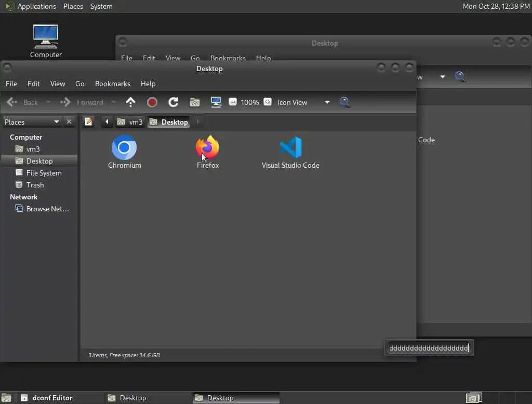
Task: Select File System in sidebar
Action: click(39, 173)
